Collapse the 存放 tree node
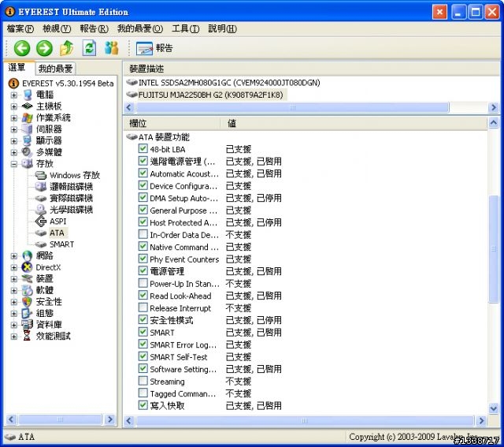 pyautogui.click(x=14, y=164)
